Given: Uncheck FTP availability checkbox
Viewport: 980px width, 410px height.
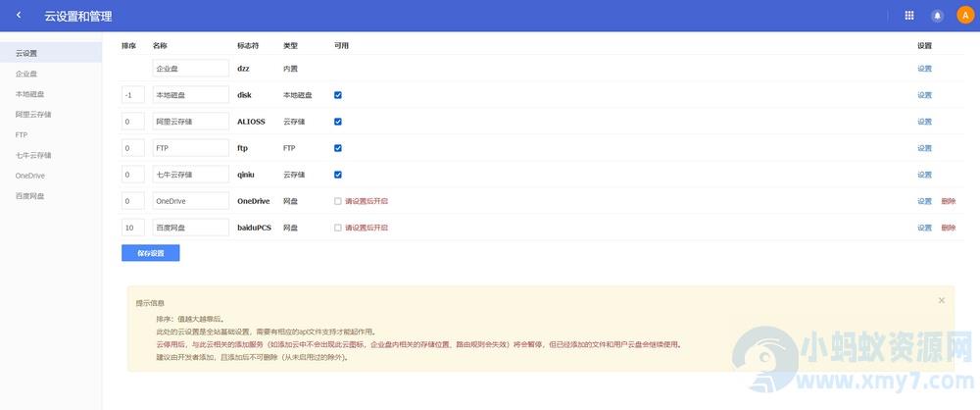Looking at the screenshot, I should click(x=338, y=148).
